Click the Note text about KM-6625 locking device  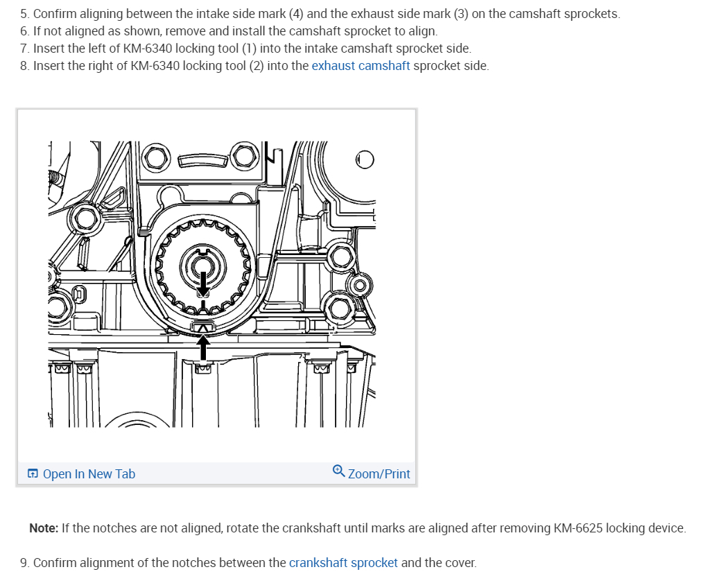click(x=358, y=528)
